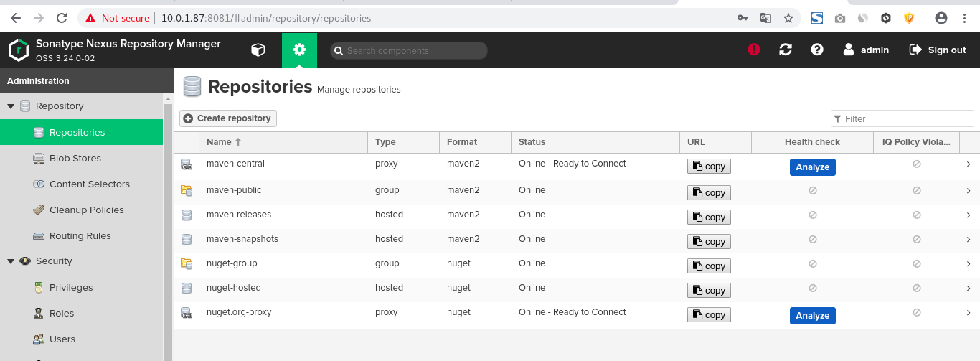Image resolution: width=980 pixels, height=361 pixels.
Task: Copy URL of maven-public repository
Action: [x=709, y=192]
